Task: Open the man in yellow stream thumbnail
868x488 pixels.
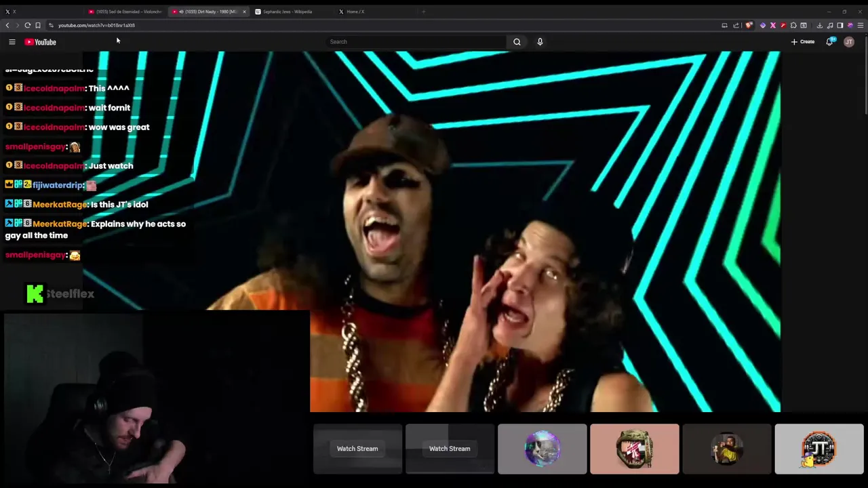Action: click(727, 449)
